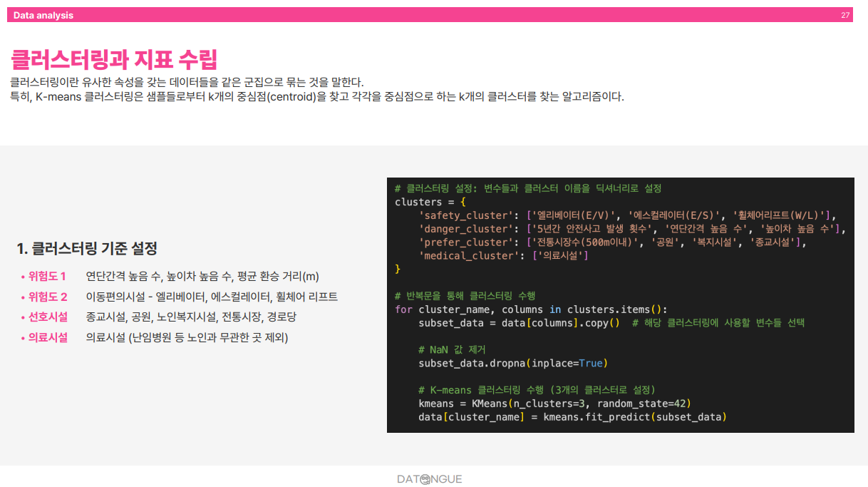Click the sentence beginning 클러스터링이란 유사한 속성을

pyautogui.click(x=187, y=83)
